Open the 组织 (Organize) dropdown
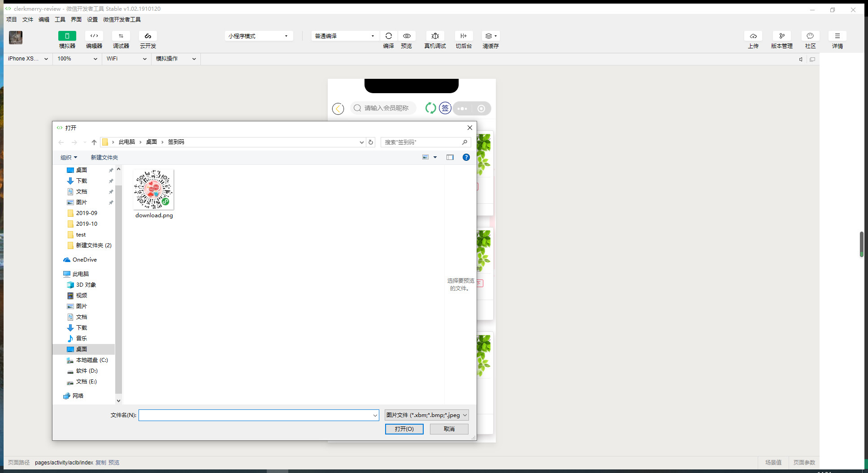This screenshot has width=868, height=473. point(69,157)
